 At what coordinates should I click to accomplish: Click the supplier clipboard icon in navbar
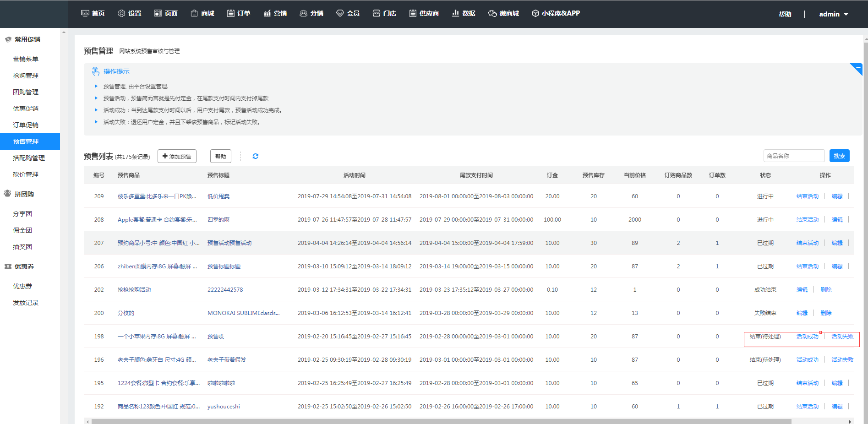[x=413, y=13]
